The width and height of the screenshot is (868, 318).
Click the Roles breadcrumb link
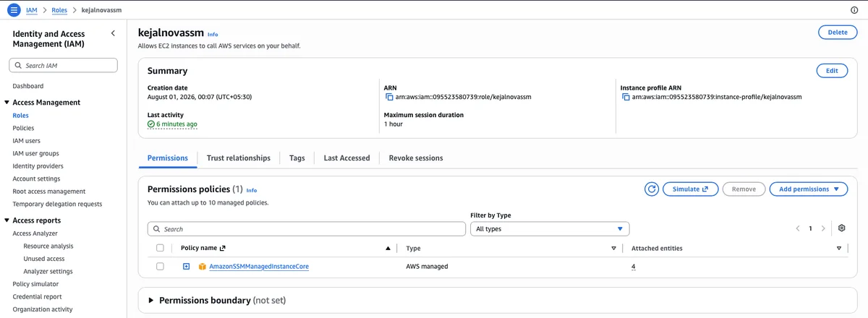[59, 10]
